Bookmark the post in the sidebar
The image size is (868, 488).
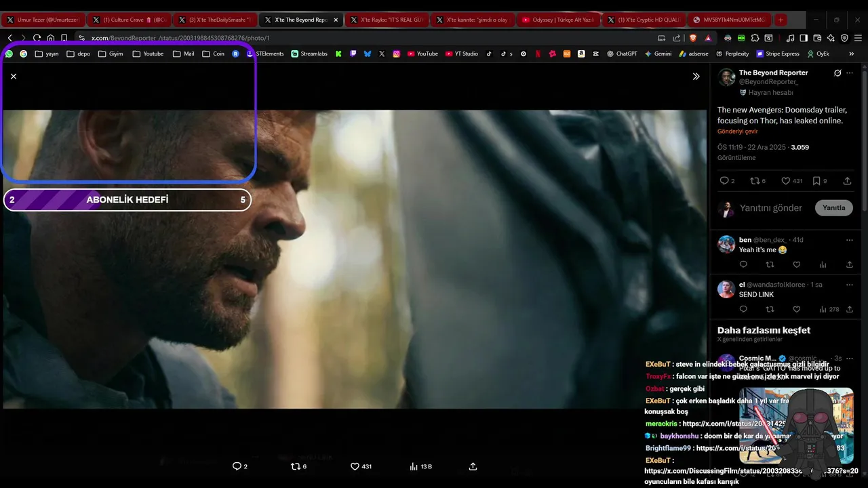coord(816,181)
